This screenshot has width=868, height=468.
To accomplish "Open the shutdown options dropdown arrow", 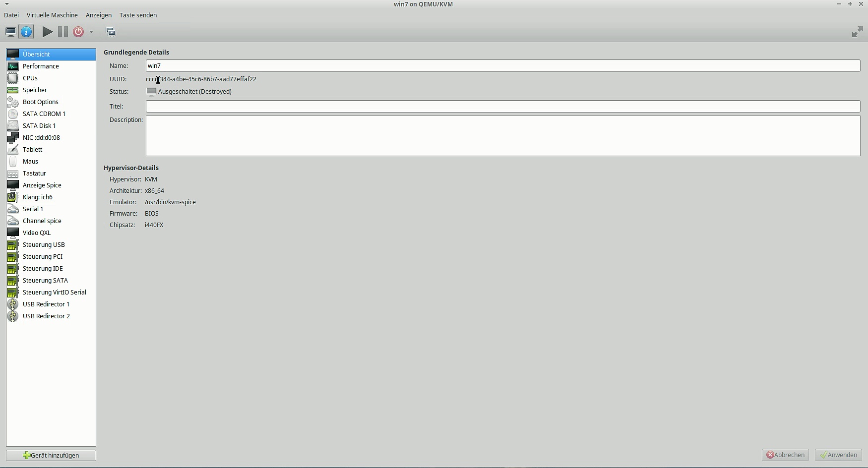I will [x=91, y=32].
